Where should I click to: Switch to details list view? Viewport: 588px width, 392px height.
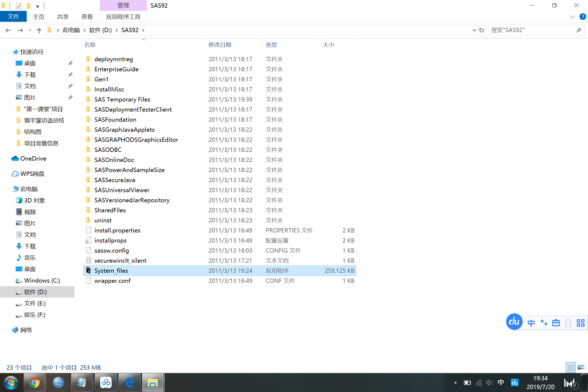click(x=571, y=367)
